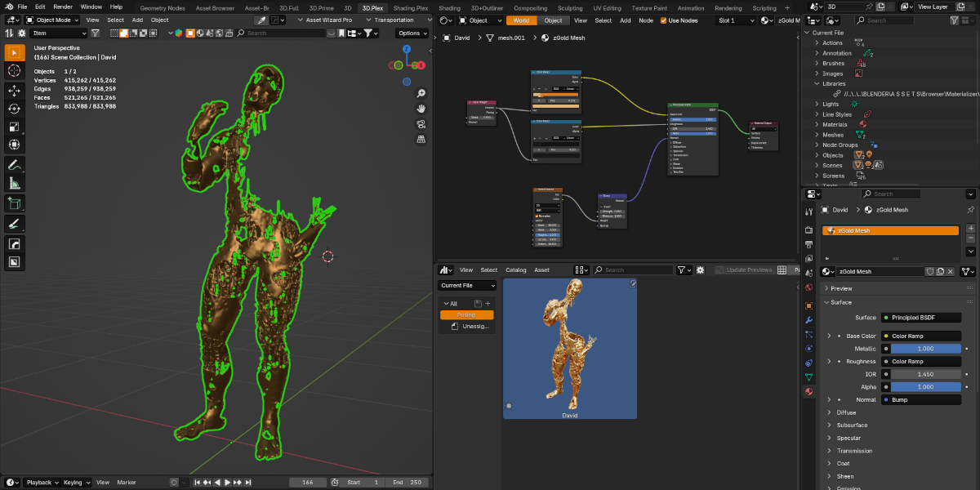
Task: Activate the Transform tool
Action: (x=15, y=145)
